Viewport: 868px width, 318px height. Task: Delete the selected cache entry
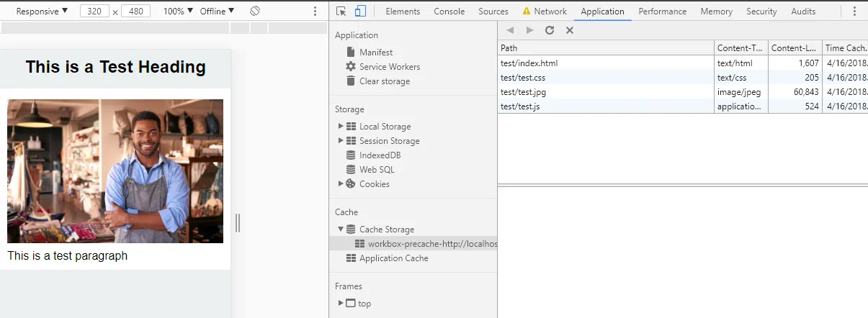tap(569, 30)
